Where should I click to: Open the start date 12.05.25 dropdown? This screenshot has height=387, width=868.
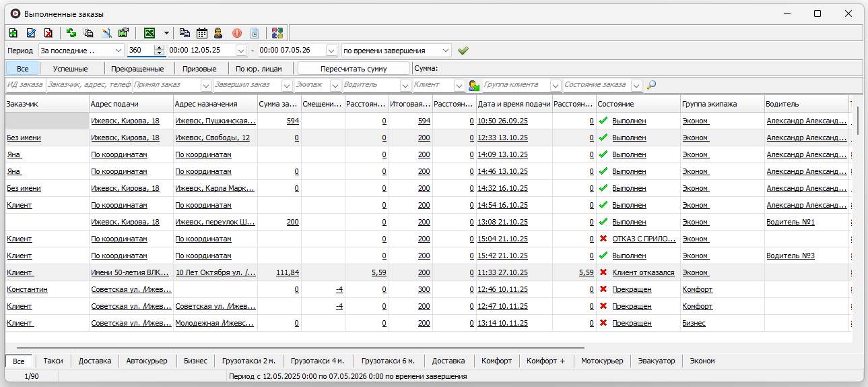click(241, 51)
